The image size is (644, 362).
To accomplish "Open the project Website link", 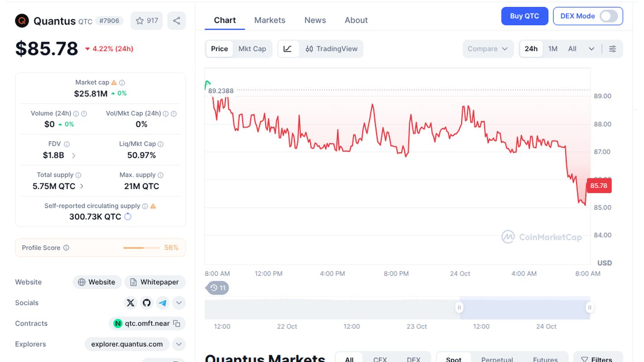I will 97,282.
